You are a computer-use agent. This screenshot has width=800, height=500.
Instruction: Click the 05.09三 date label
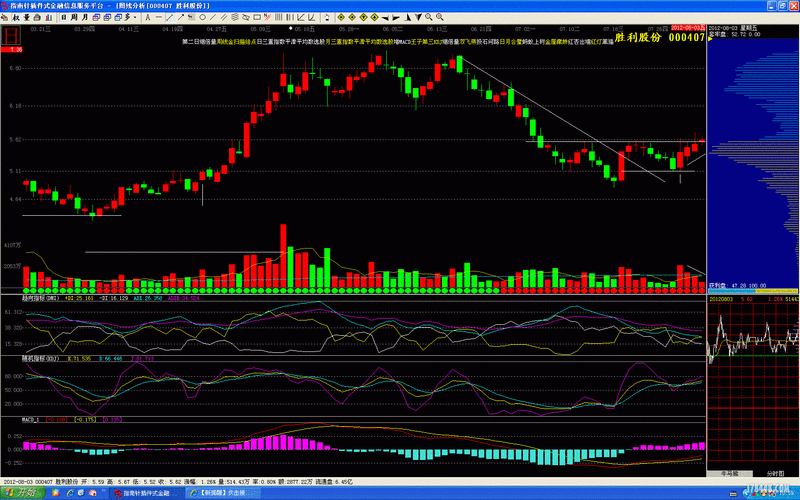pos(260,29)
